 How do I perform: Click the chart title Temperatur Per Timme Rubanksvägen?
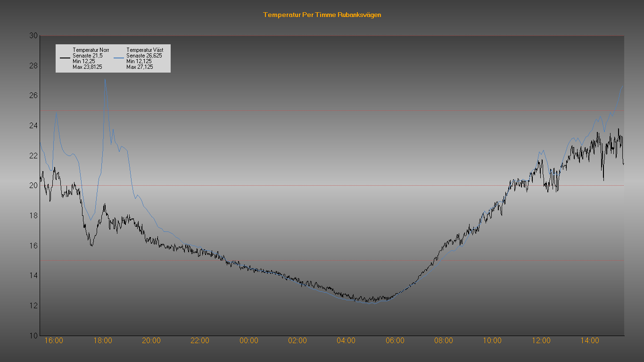322,15
